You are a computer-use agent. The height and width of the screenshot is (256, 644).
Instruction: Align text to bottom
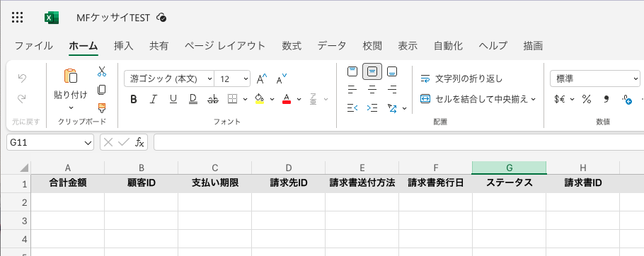(392, 72)
